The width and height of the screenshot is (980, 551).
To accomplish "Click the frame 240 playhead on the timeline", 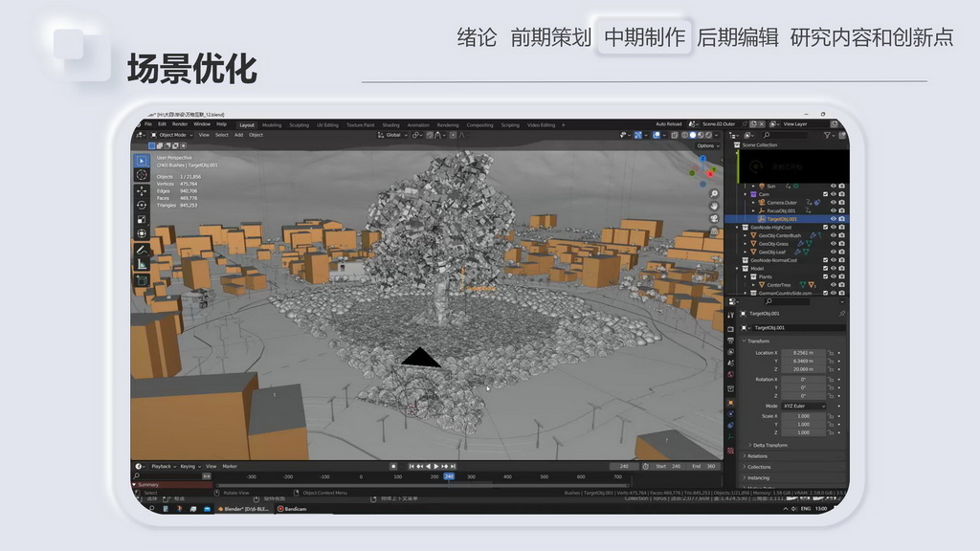I will pyautogui.click(x=449, y=476).
